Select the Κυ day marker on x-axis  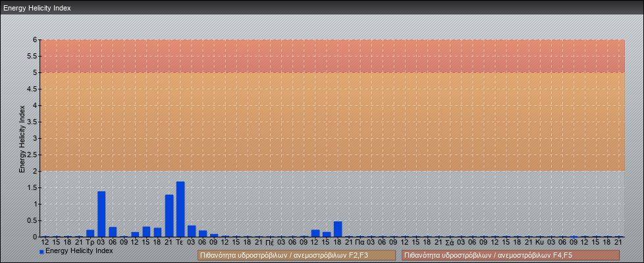539,242
